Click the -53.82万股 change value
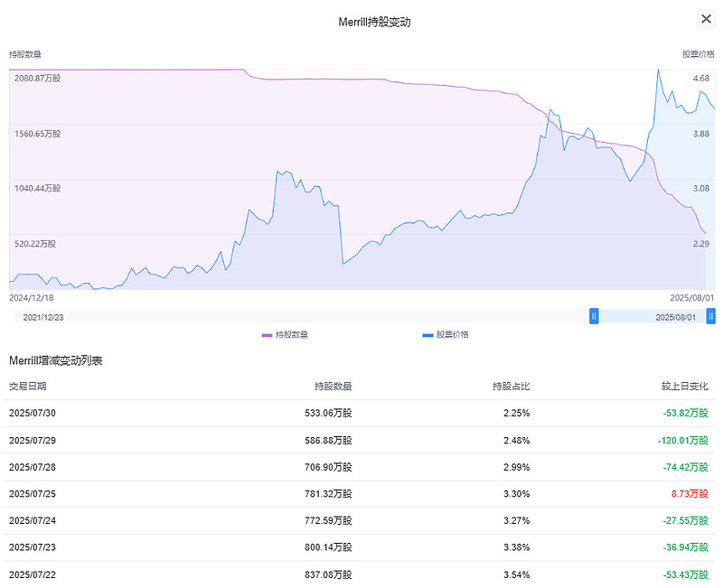The width and height of the screenshot is (723, 588). click(x=686, y=414)
